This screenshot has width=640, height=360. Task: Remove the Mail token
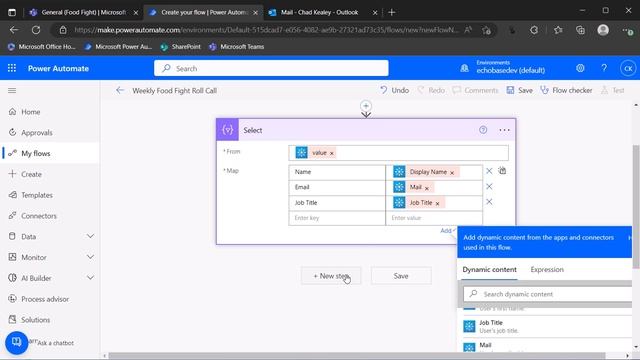click(x=427, y=188)
